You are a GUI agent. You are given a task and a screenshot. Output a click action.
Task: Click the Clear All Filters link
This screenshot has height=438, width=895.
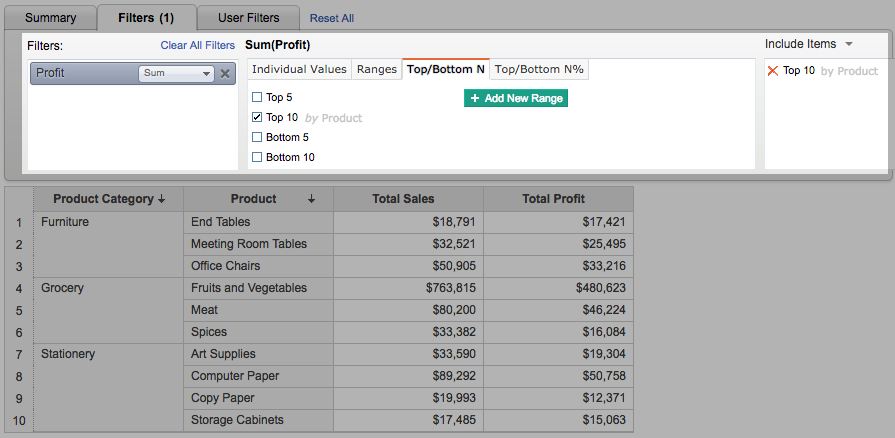coord(198,45)
